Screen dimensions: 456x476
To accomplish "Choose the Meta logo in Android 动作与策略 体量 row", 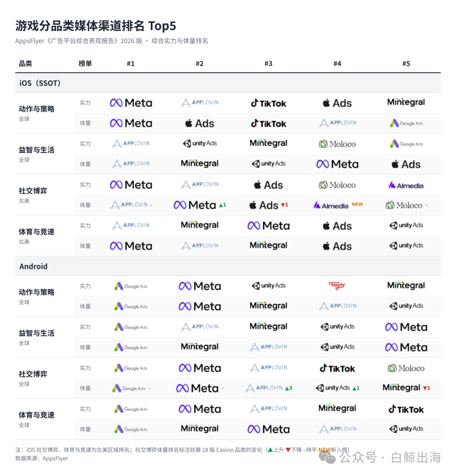I will [200, 306].
